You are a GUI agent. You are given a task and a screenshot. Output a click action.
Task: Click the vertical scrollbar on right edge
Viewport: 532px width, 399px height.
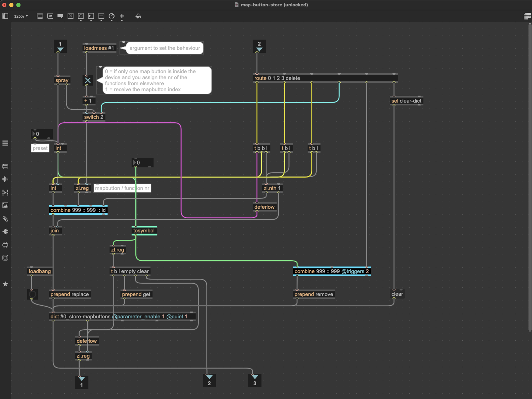(x=530, y=177)
